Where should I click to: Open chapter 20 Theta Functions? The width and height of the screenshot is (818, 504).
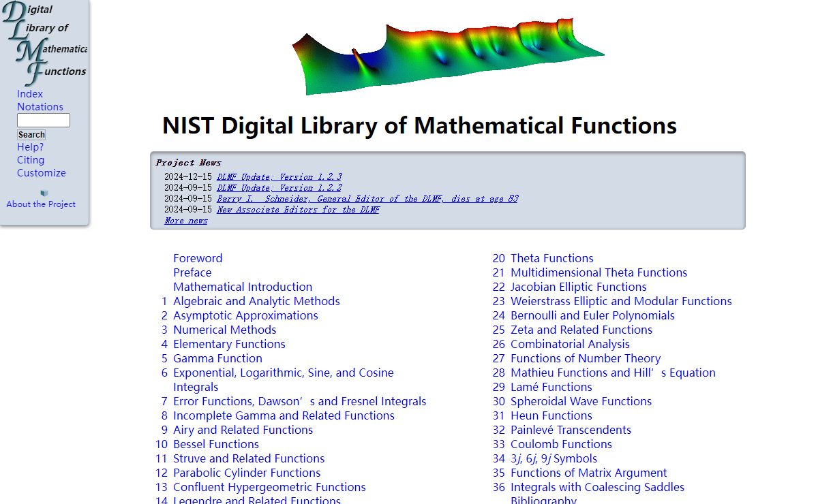tap(552, 258)
